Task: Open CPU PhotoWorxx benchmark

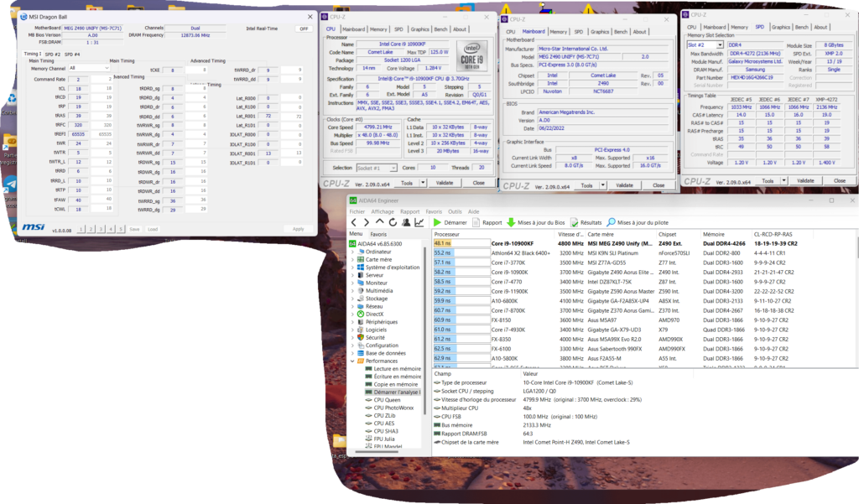Action: click(x=393, y=408)
